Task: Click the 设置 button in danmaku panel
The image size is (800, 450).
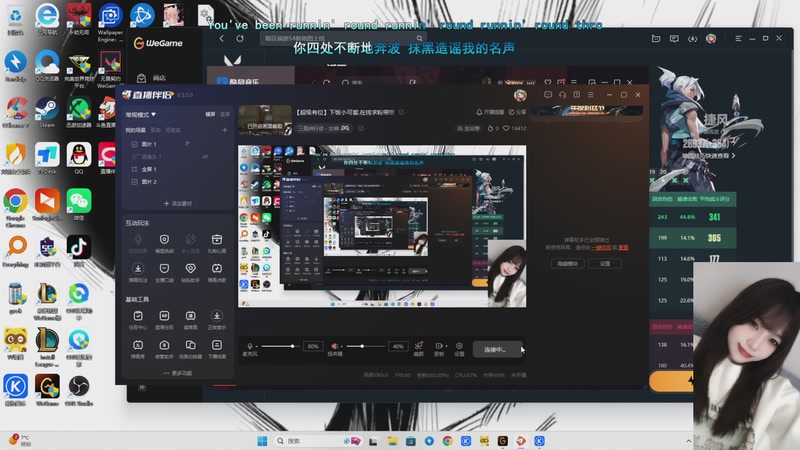Action: click(605, 263)
